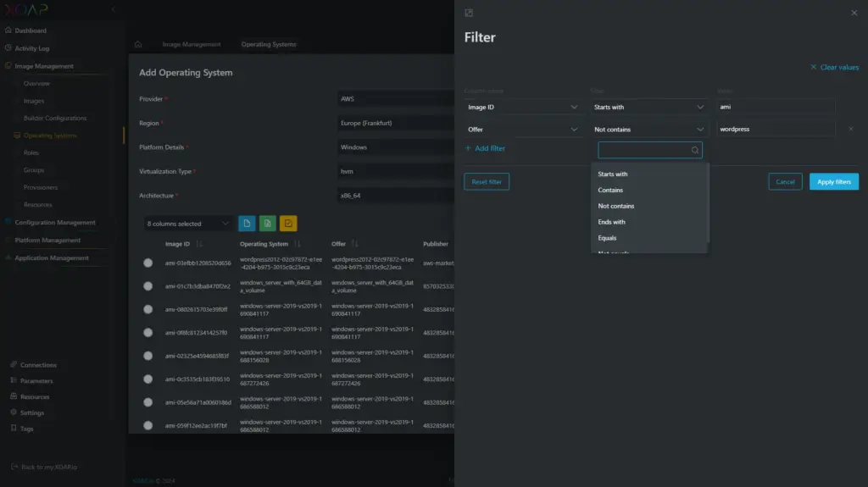Expand Configuration Management section
This screenshot has width=868, height=487.
click(55, 223)
